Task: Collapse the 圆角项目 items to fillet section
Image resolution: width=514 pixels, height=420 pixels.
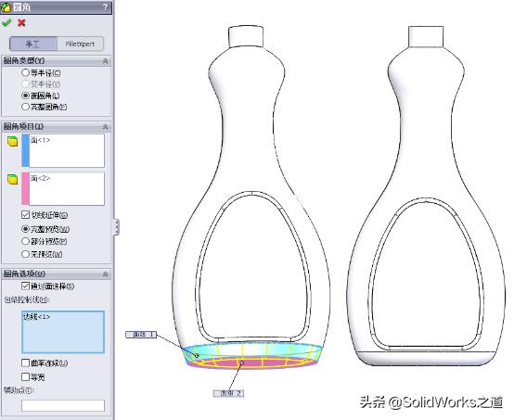Action: [105, 126]
